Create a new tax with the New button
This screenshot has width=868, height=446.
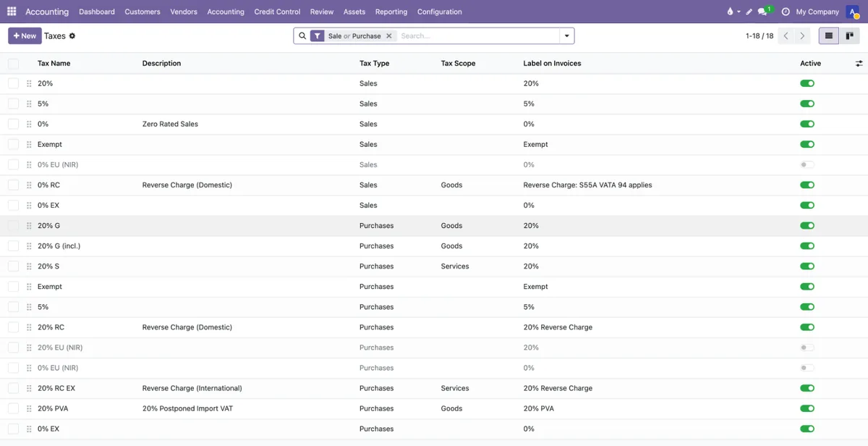[x=25, y=35]
